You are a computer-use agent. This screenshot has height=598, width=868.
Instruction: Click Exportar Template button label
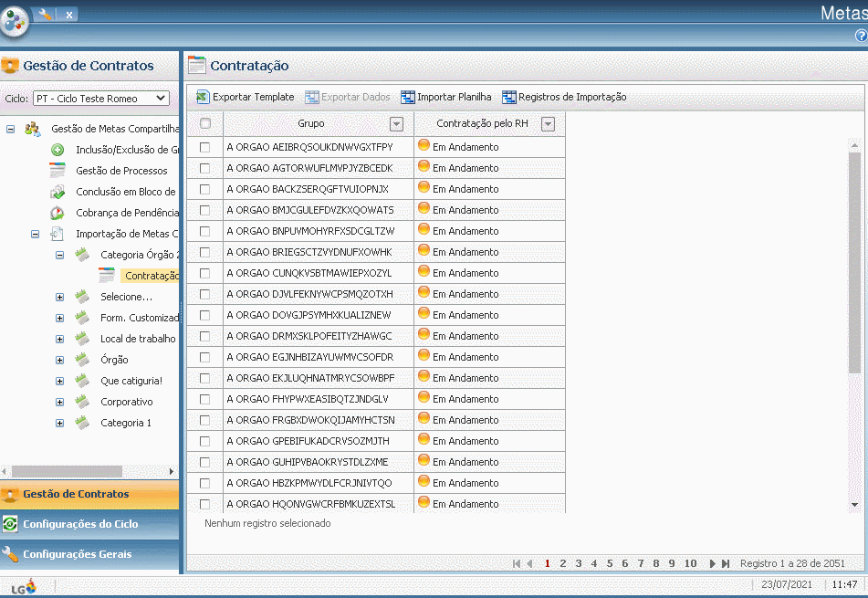coord(254,97)
